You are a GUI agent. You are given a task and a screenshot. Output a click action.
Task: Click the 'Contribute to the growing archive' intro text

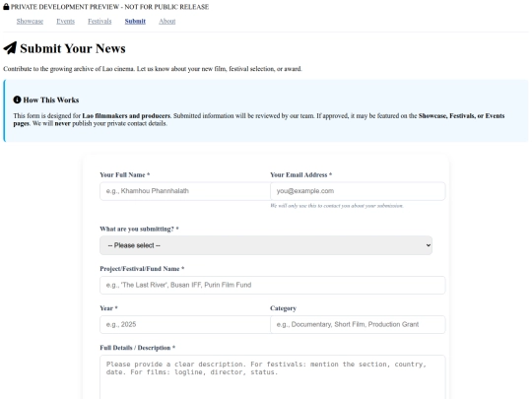click(x=153, y=69)
